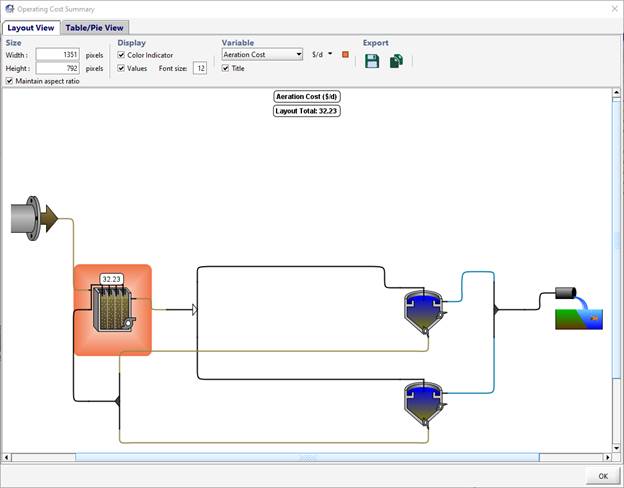
Task: Select the upper secondary clarifier icon
Action: [x=424, y=312]
